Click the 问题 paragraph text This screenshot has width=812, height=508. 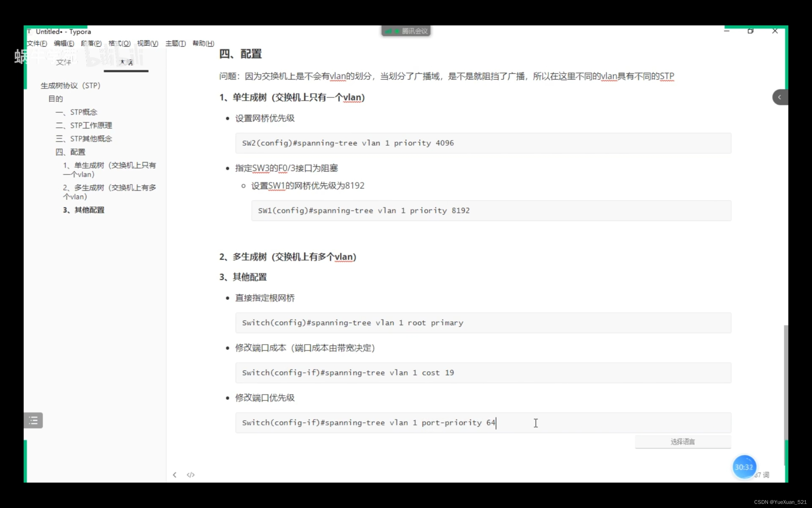(447, 76)
